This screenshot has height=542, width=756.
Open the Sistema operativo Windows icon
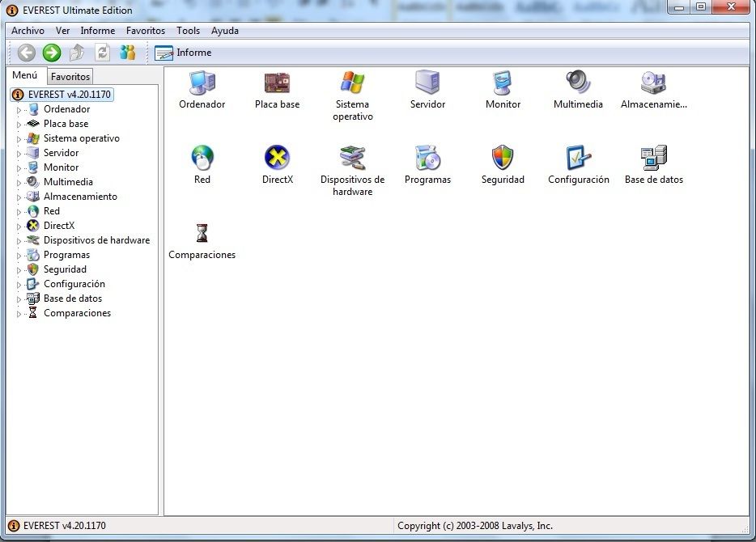pos(352,83)
